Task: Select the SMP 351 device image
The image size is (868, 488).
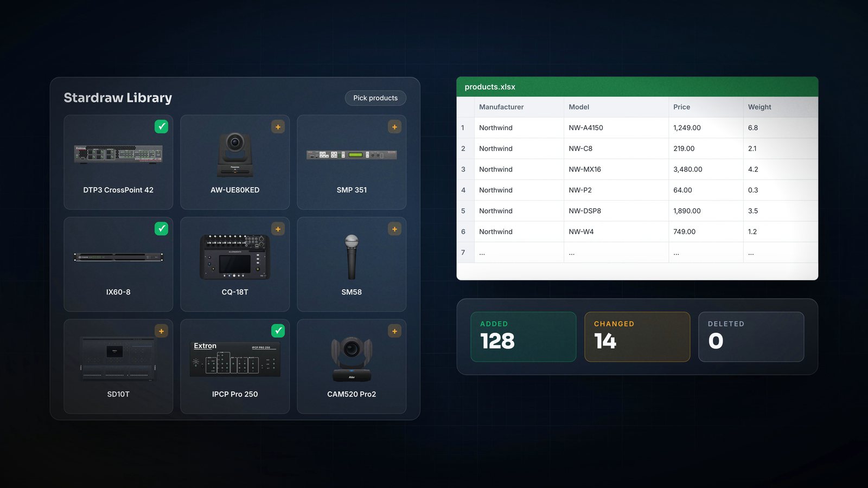Action: pyautogui.click(x=352, y=155)
